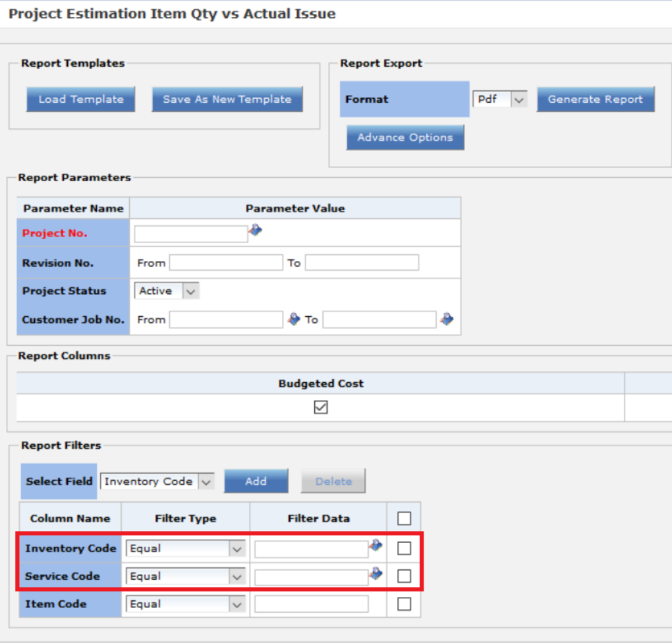
Task: Check the Inventory Code filter row checkbox
Action: tap(403, 547)
